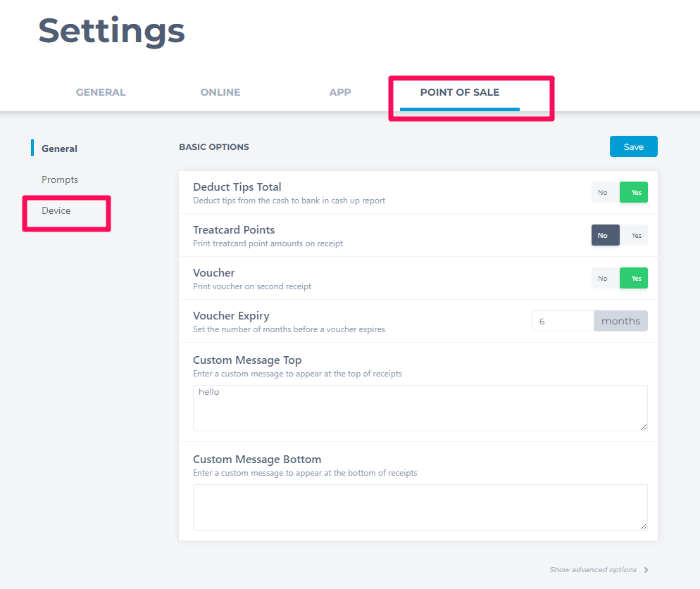This screenshot has height=589, width=700.
Task: Open Prompts in the sidebar
Action: (60, 180)
